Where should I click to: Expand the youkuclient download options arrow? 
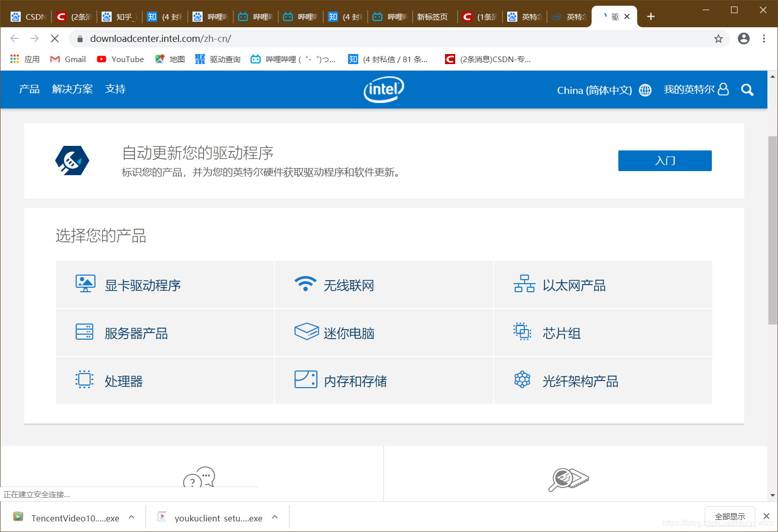[275, 517]
